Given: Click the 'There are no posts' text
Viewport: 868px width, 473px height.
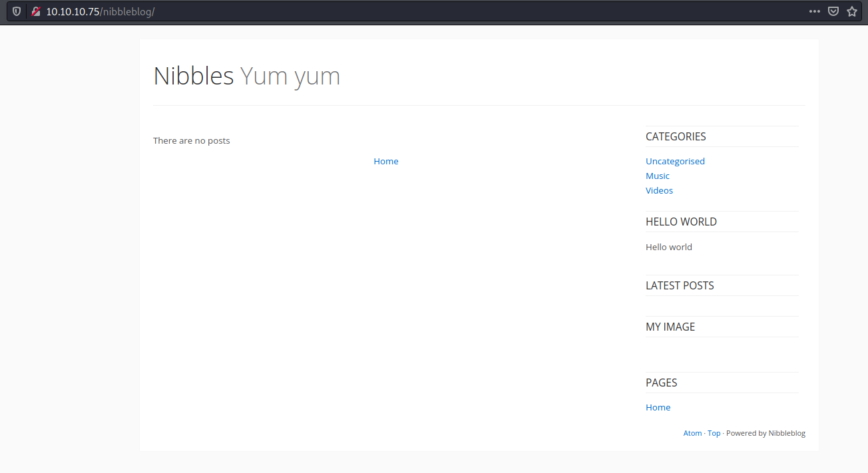Looking at the screenshot, I should (x=191, y=140).
